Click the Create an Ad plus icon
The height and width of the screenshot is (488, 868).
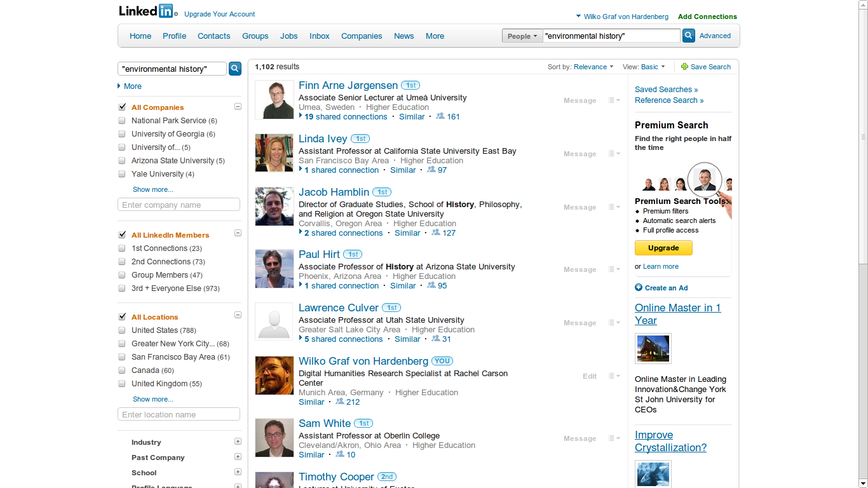click(x=639, y=288)
